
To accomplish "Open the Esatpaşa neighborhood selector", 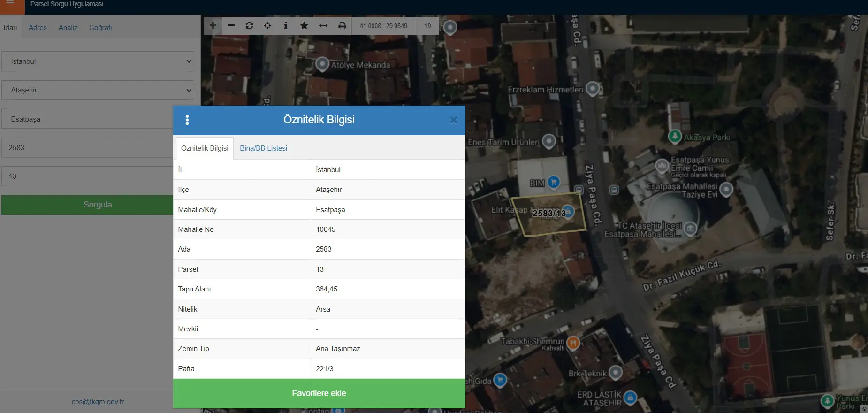I will tap(88, 119).
